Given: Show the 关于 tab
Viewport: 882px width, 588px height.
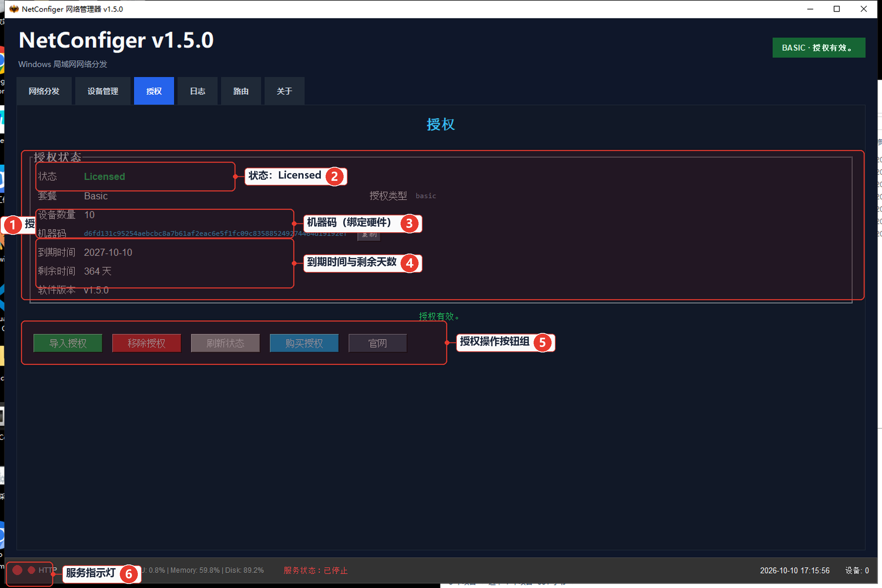Looking at the screenshot, I should tap(284, 91).
